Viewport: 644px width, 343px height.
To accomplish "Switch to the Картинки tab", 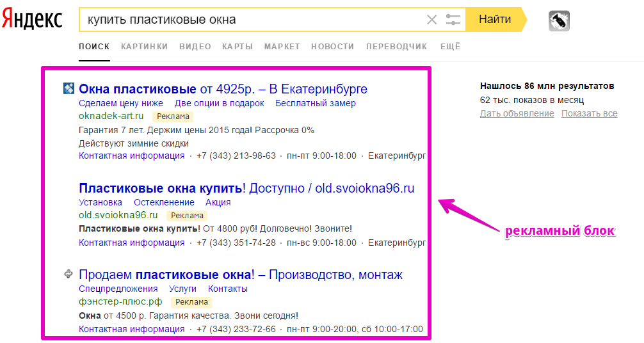I will coord(144,47).
